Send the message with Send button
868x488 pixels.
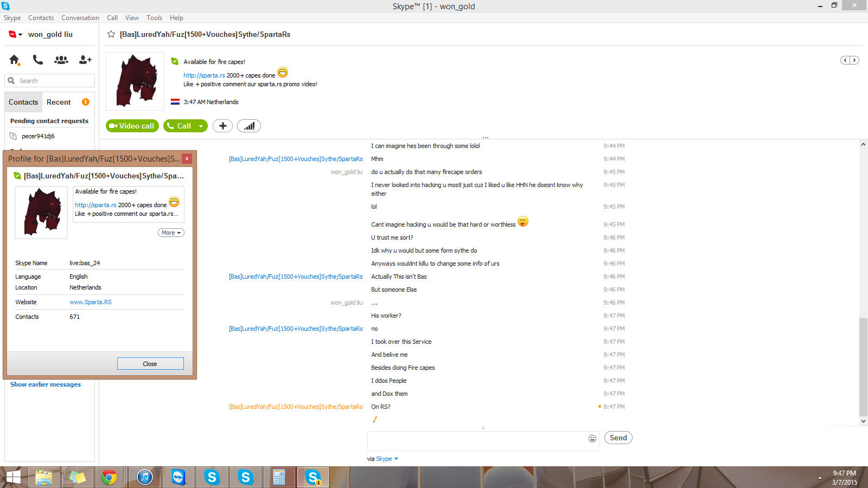point(618,438)
